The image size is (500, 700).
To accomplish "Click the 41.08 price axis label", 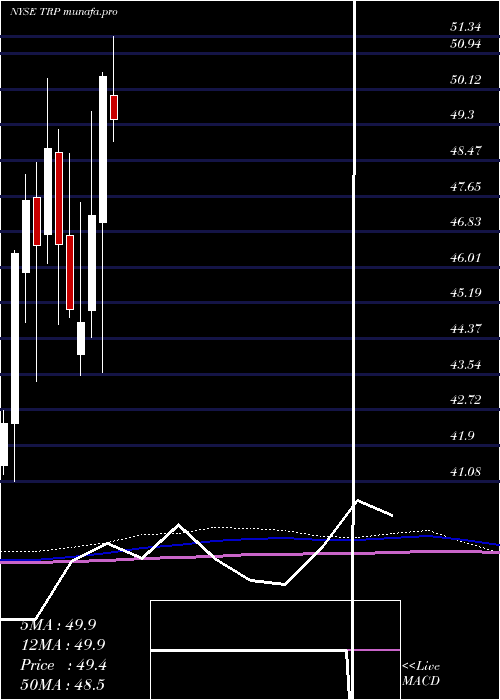I will (x=466, y=471).
